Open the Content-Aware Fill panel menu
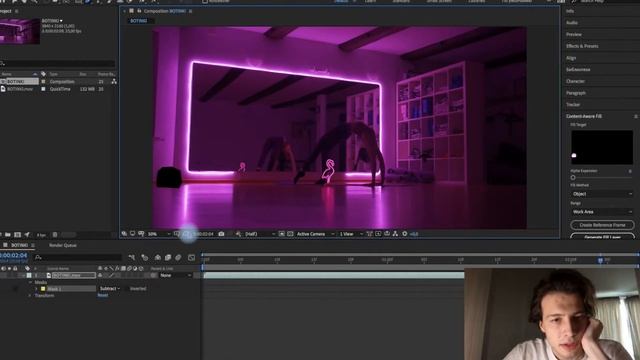The height and width of the screenshot is (360, 640). tap(636, 116)
